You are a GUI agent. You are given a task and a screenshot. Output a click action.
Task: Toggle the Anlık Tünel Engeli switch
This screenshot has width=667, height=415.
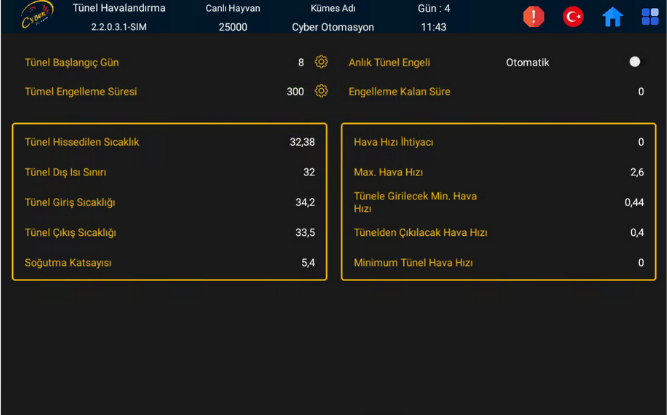coord(634,62)
